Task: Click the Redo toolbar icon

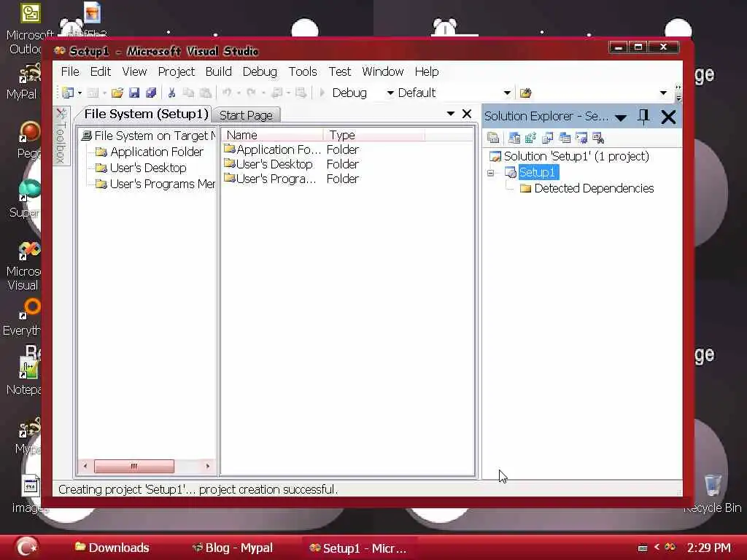Action: click(x=251, y=93)
